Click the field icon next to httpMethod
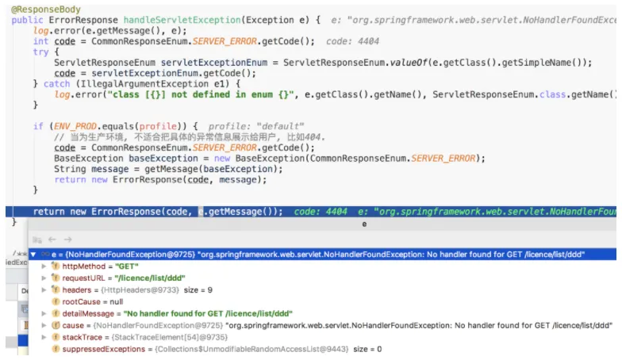622x364 pixels. 56,266
